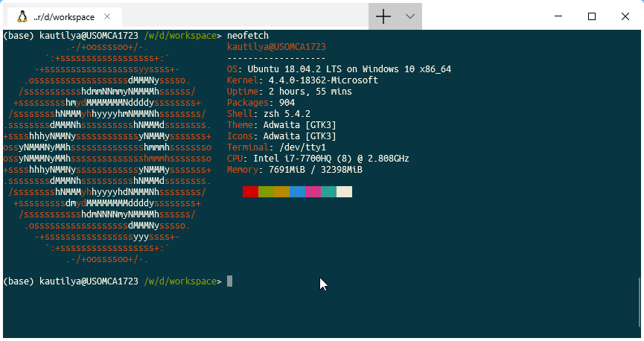This screenshot has width=644, height=341.
Task: Click the 'Uptime' label
Action: 243,92
